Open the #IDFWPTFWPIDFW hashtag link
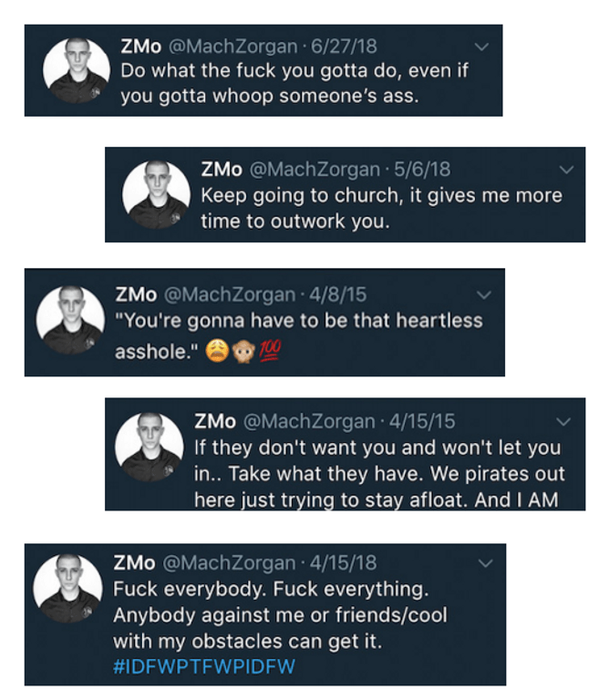The height and width of the screenshot is (700, 609). pyautogui.click(x=204, y=666)
